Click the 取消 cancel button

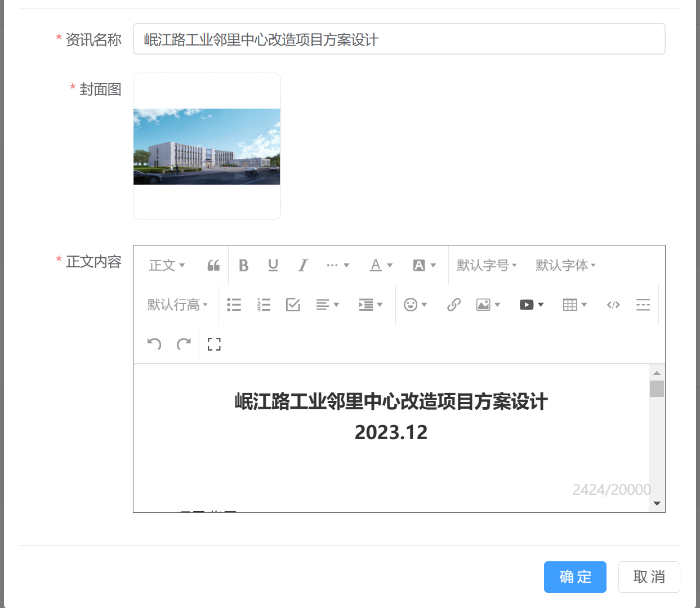(x=649, y=577)
